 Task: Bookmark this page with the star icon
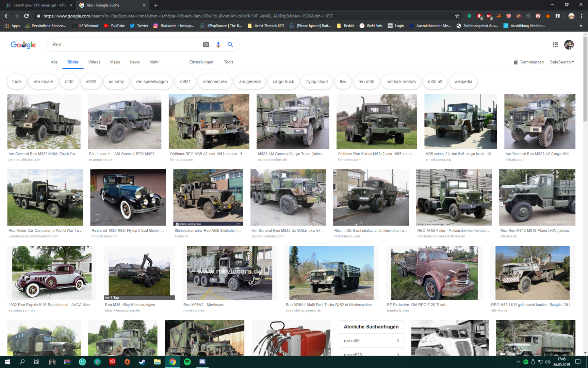click(x=457, y=16)
